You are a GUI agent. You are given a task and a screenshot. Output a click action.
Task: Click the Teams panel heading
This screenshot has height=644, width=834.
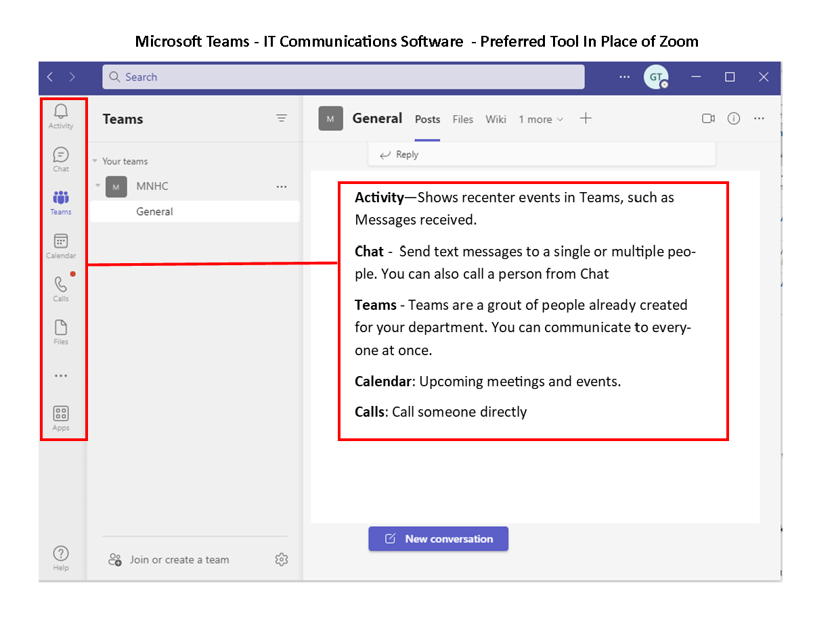coord(123,119)
